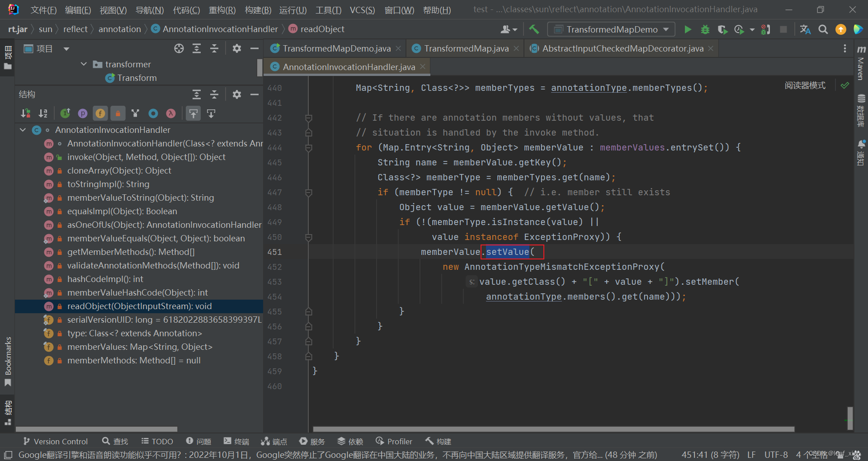Image resolution: width=868 pixels, height=461 pixels.
Task: Click the editor horizontal scrollbar
Action: pos(553,429)
